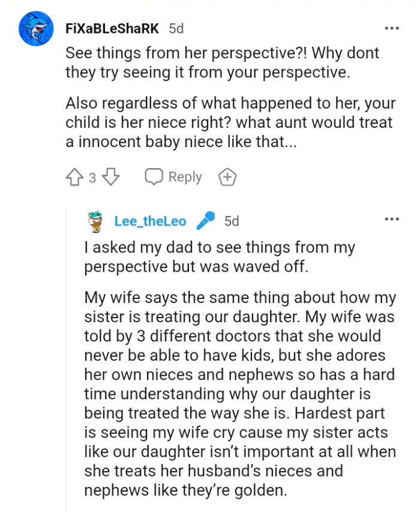The width and height of the screenshot is (420, 512).
Task: Click the 5d timestamp on the top comment
Action: coord(176,28)
